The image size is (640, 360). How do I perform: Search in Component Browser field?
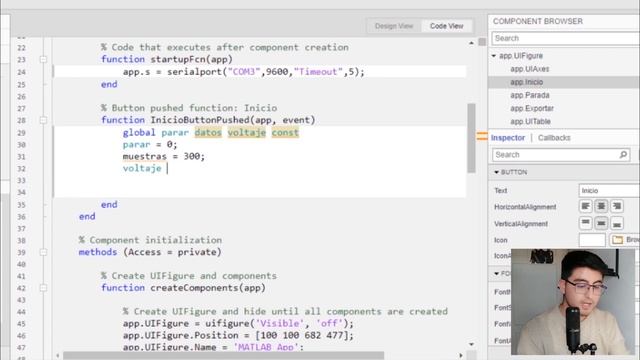point(566,38)
